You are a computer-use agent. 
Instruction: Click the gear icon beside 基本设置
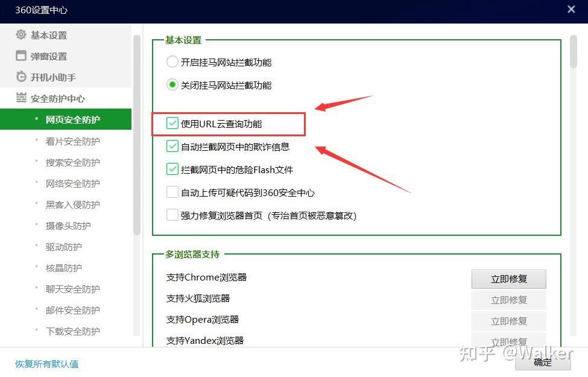tap(21, 34)
